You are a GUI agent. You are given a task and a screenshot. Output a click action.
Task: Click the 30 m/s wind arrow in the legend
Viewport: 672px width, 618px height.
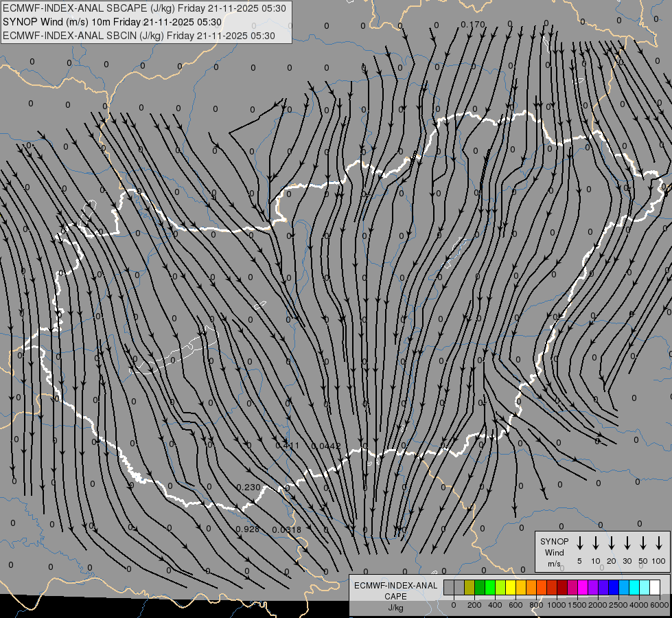[x=627, y=543]
